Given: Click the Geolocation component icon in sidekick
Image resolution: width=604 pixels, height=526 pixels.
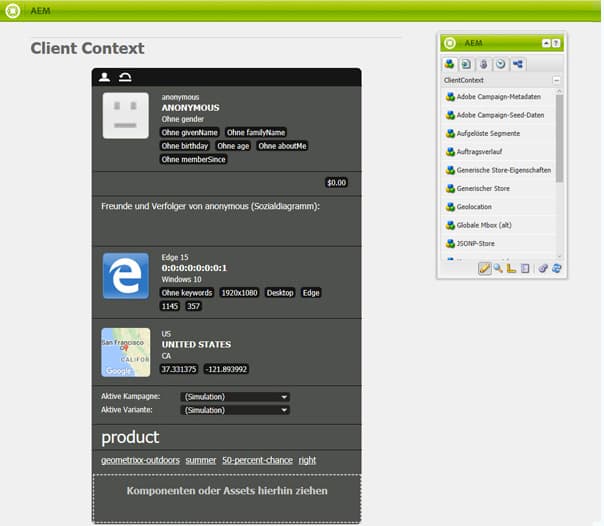Looking at the screenshot, I should coord(450,207).
